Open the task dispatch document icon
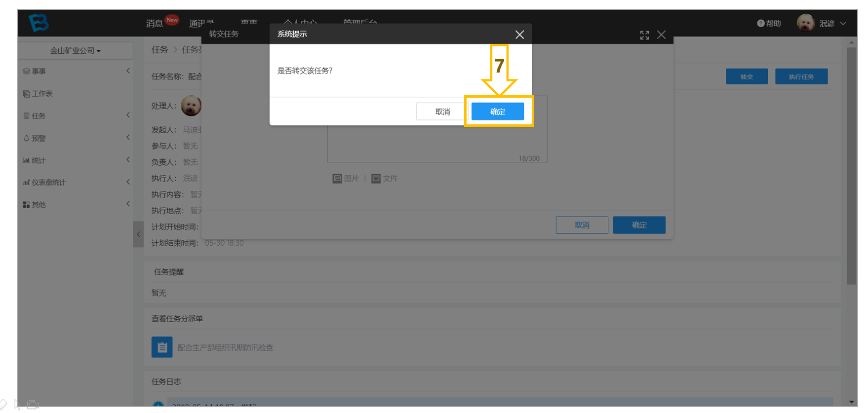 (162, 347)
